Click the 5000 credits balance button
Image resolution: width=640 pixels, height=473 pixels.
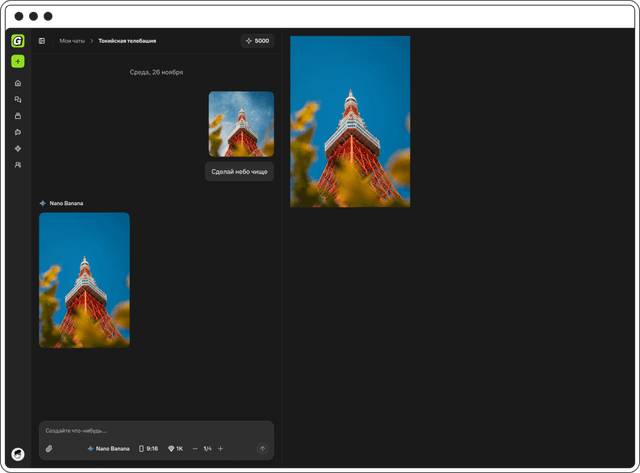point(257,41)
